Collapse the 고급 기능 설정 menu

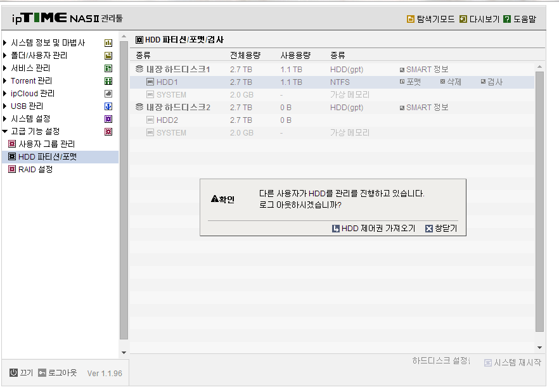point(4,132)
